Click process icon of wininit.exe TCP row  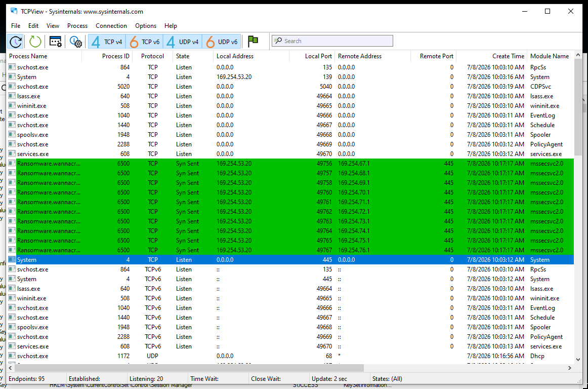(x=12, y=106)
